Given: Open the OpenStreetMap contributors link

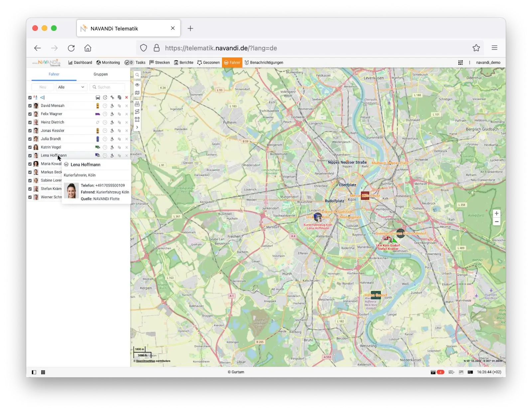Looking at the screenshot, I should point(145,361).
